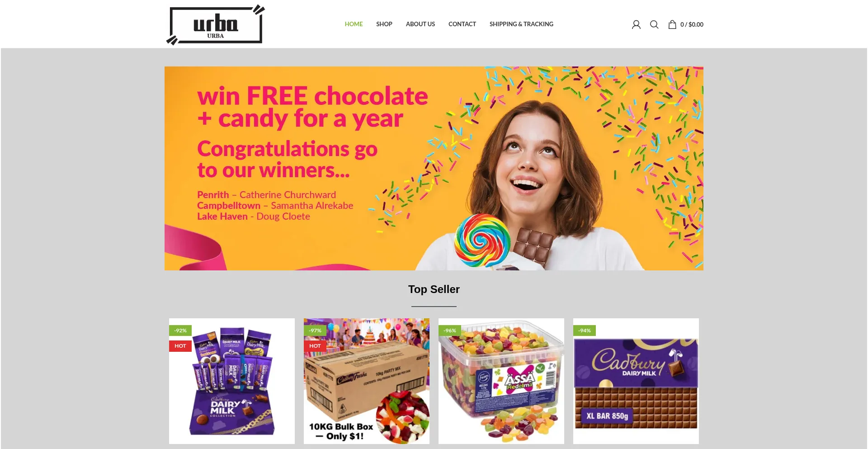Open the Ässä Hedelmä candy tub product
The height and width of the screenshot is (449, 868).
[x=501, y=381]
